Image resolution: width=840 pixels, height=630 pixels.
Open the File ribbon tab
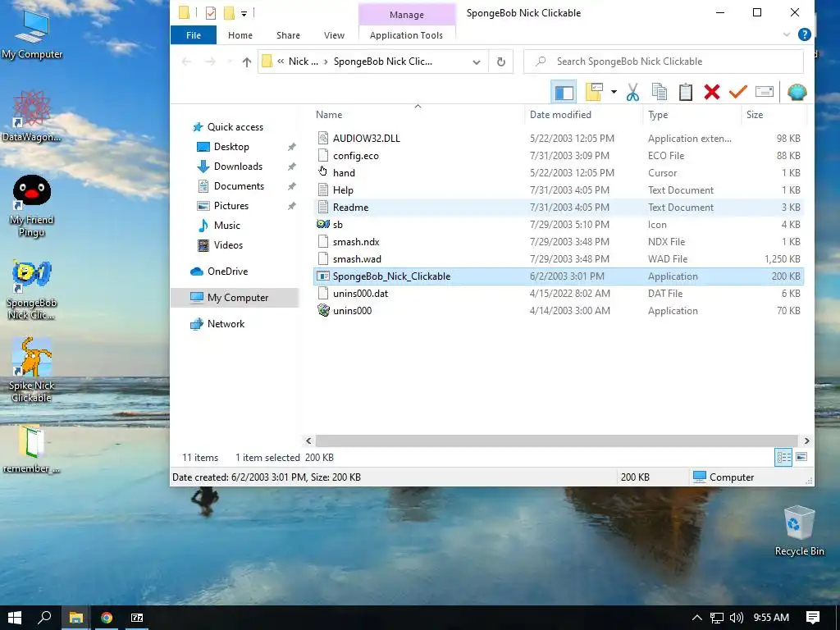point(194,35)
